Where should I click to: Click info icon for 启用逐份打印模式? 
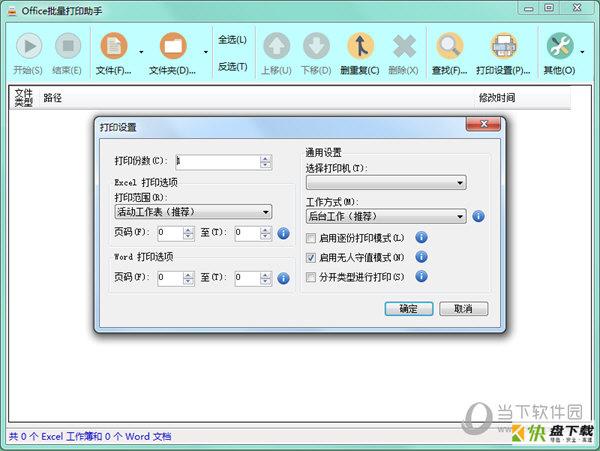pyautogui.click(x=421, y=238)
